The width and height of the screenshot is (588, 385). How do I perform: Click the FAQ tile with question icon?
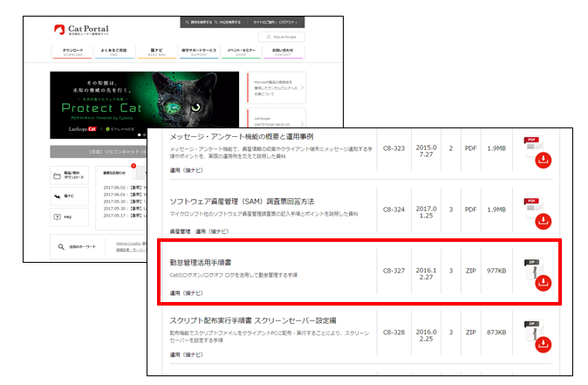[70, 217]
